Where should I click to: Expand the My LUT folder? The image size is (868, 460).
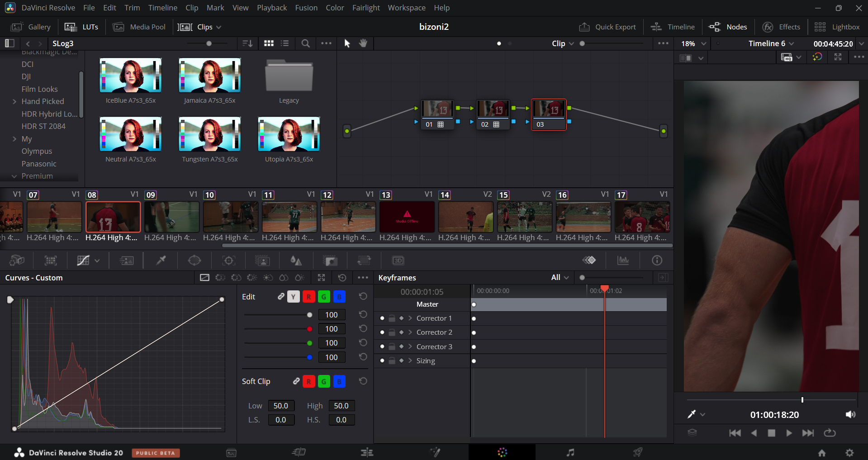(x=14, y=139)
